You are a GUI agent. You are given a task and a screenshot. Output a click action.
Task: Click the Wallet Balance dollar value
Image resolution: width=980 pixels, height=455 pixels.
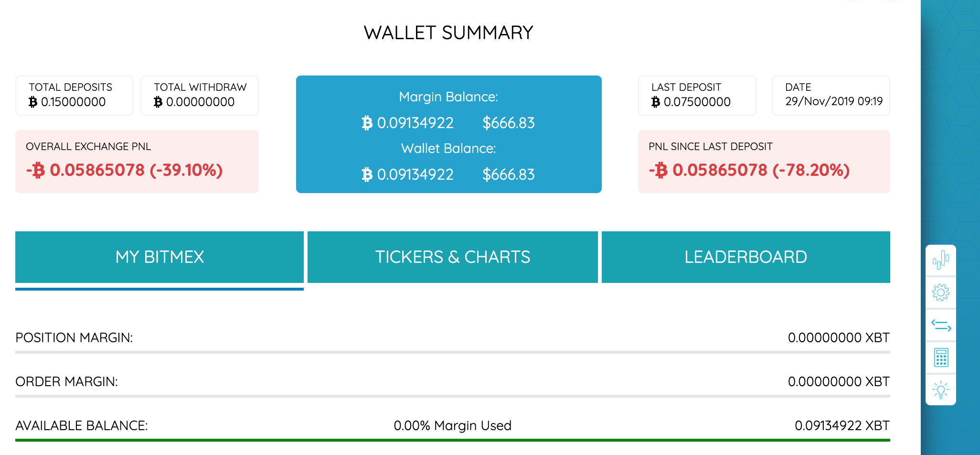click(x=508, y=174)
